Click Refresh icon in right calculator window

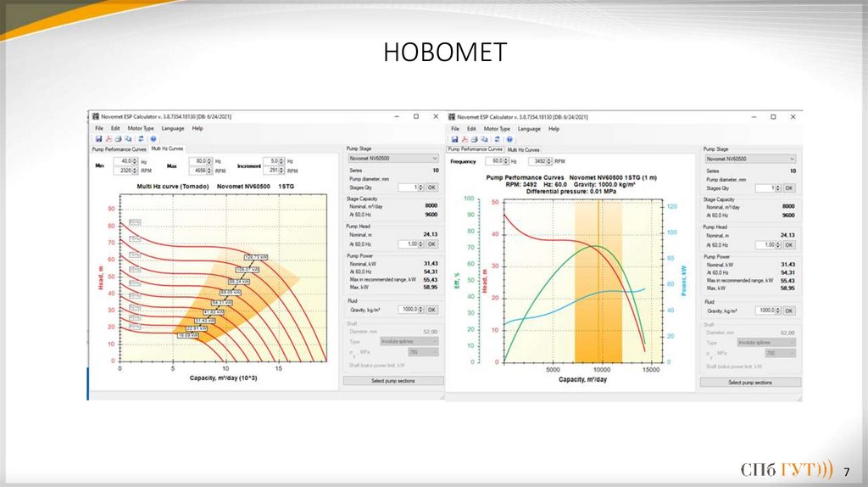(497, 140)
